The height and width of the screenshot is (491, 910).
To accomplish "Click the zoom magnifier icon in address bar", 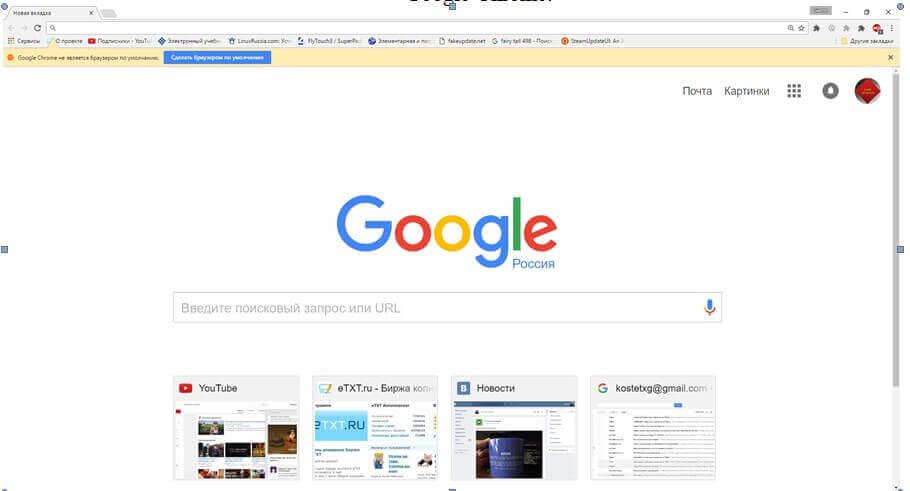I will [791, 28].
